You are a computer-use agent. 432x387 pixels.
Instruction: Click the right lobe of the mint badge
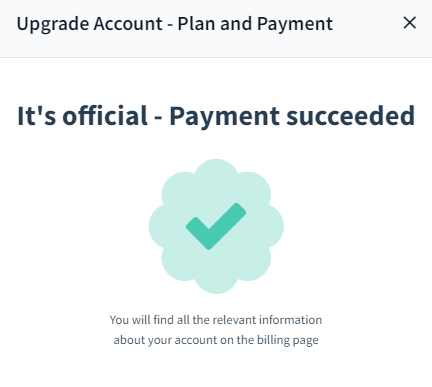tap(270, 226)
